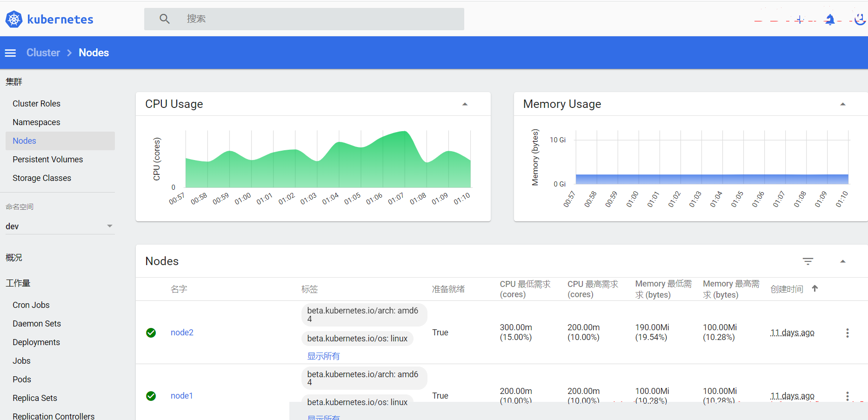Open the Nodes filter icon
Image resolution: width=868 pixels, height=420 pixels.
point(808,261)
